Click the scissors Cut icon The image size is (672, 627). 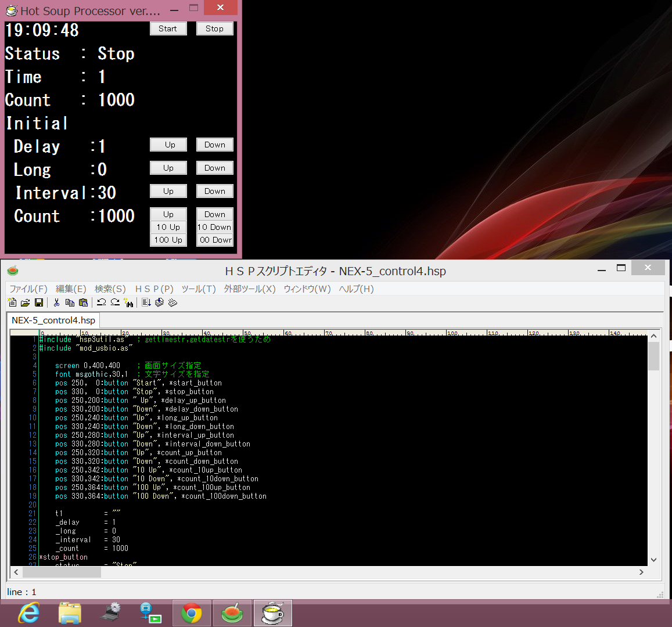coord(56,302)
